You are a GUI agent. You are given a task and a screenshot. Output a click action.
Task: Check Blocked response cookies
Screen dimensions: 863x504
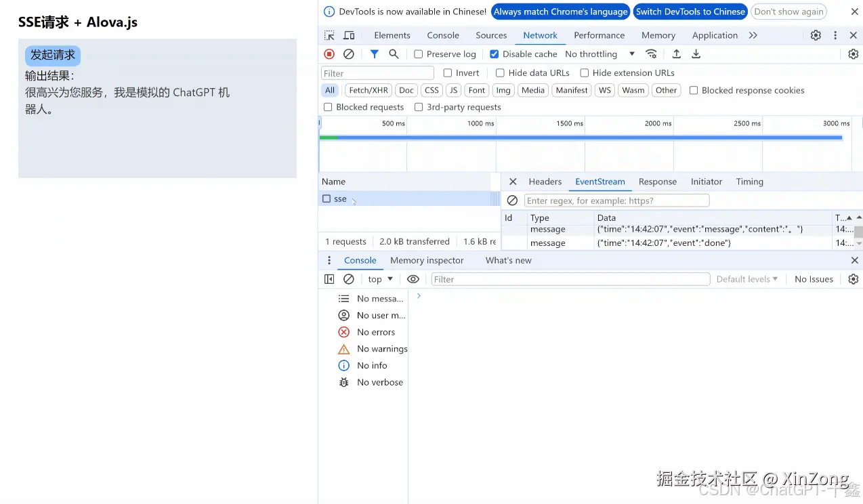click(694, 90)
